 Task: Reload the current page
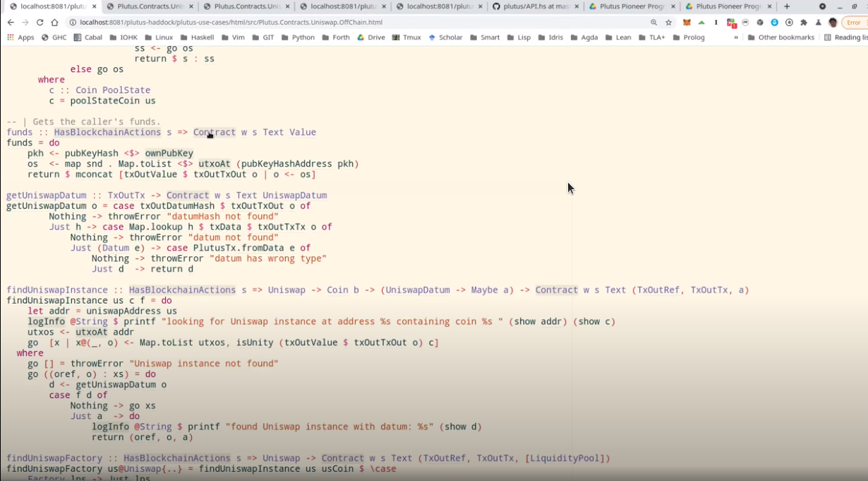point(40,23)
